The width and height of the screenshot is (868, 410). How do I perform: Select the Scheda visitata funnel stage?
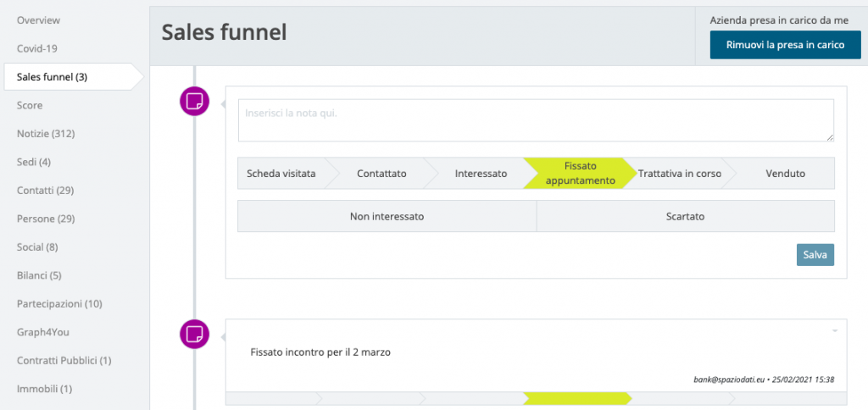pyautogui.click(x=281, y=174)
